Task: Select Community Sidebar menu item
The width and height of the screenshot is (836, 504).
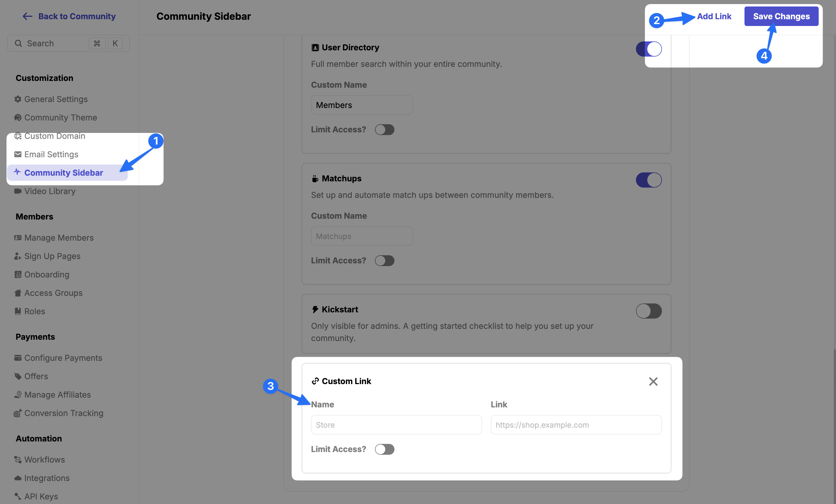Action: point(67,173)
